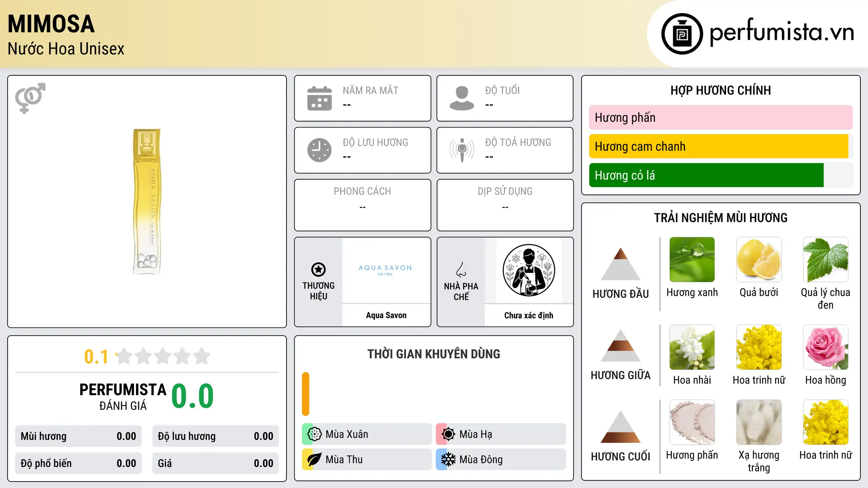Click the Aqua Savon perfume bottle image
Image resolution: width=868 pixels, height=488 pixels.
click(x=147, y=202)
